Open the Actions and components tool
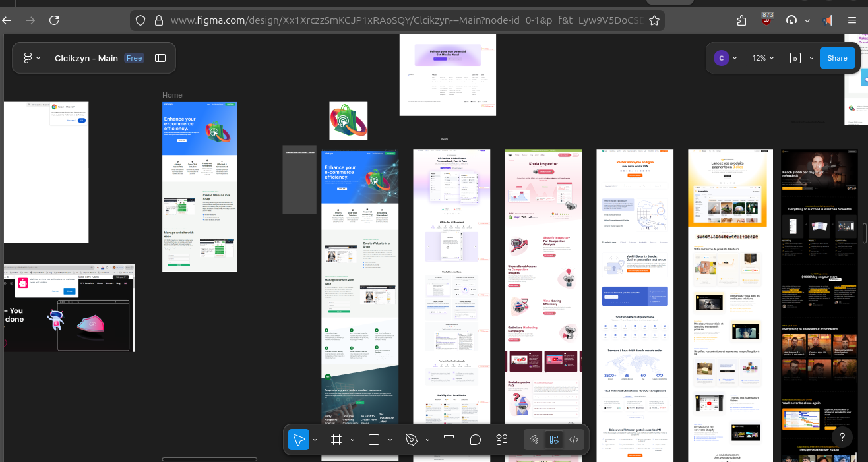 click(502, 440)
